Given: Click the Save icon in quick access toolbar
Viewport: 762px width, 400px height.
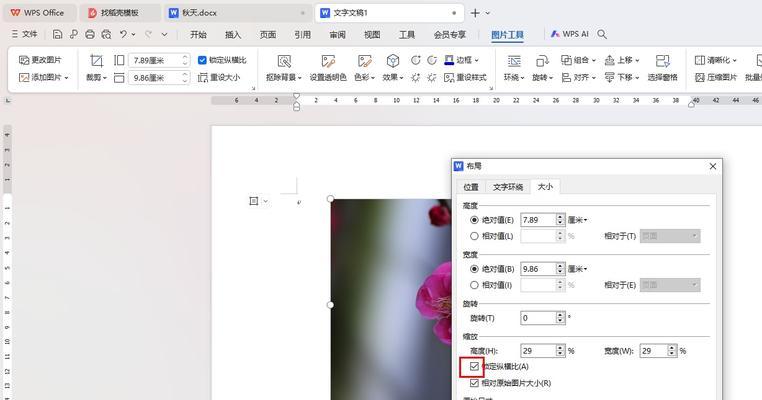Looking at the screenshot, I should pyautogui.click(x=57, y=34).
